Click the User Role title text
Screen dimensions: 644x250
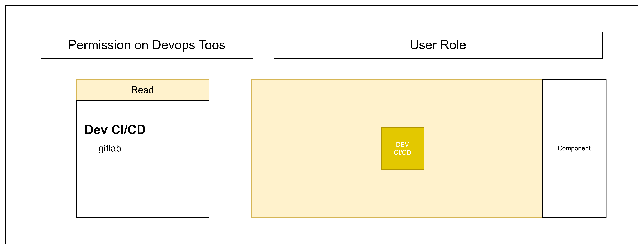pos(438,45)
